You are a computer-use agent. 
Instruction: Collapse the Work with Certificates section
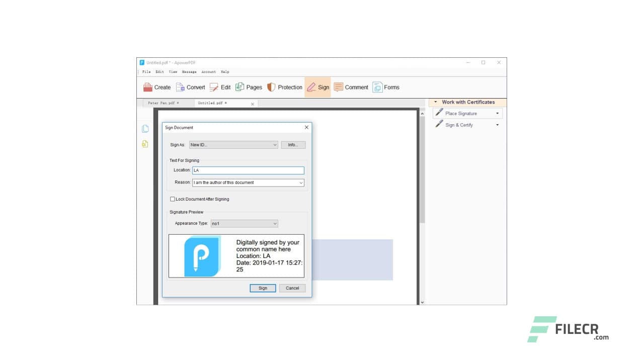click(x=436, y=102)
